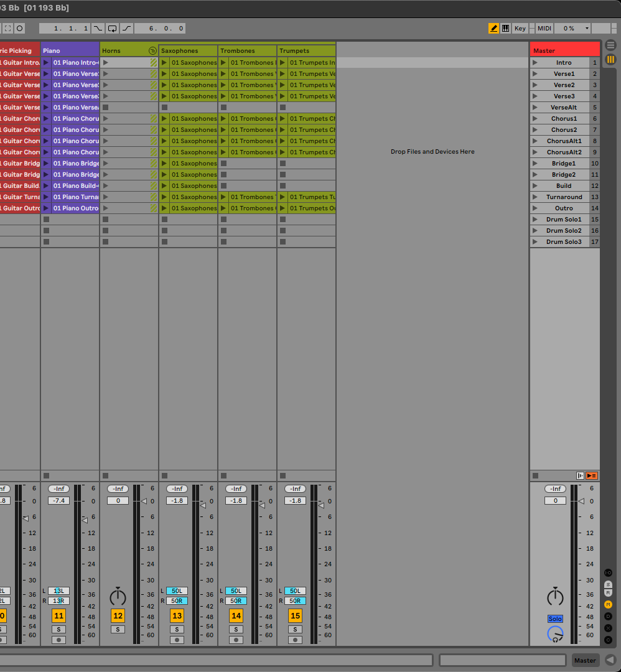Show Sends section with S button
The width and height of the screenshot is (621, 672).
(x=608, y=584)
